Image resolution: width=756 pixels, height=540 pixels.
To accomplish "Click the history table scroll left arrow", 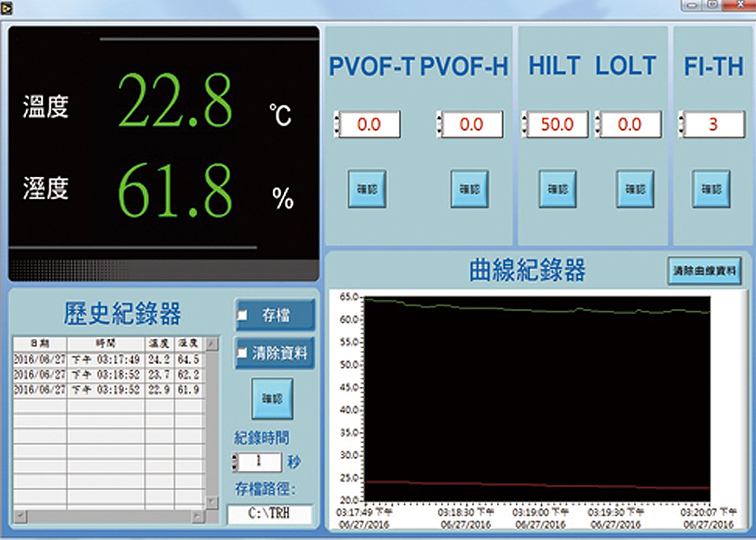I will pos(20,517).
